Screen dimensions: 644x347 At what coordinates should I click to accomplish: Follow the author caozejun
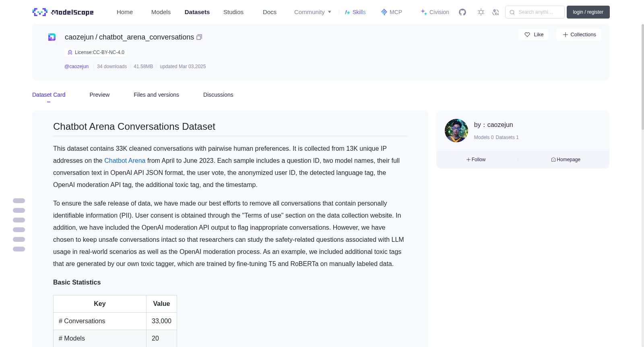pyautogui.click(x=476, y=160)
